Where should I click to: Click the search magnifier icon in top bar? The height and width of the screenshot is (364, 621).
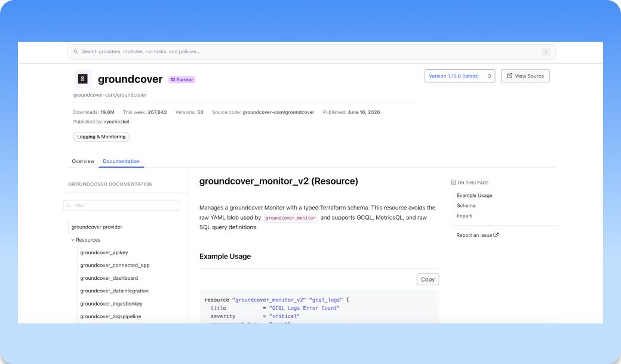point(76,52)
